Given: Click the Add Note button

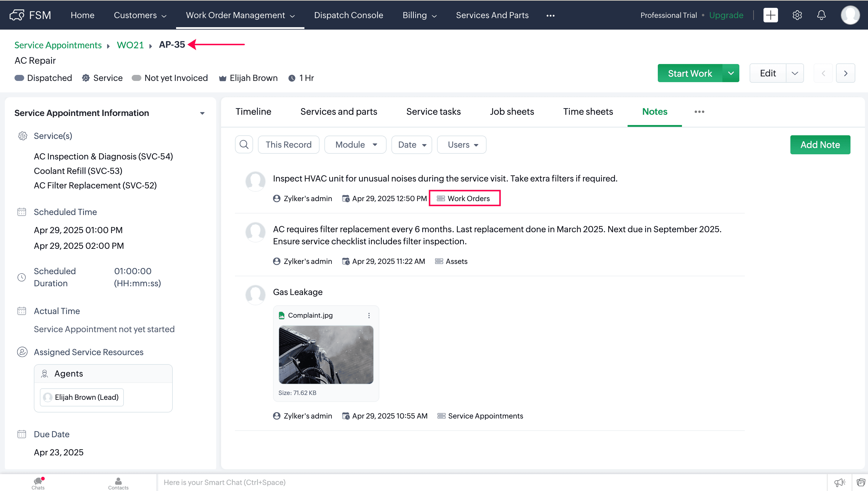Looking at the screenshot, I should point(820,145).
